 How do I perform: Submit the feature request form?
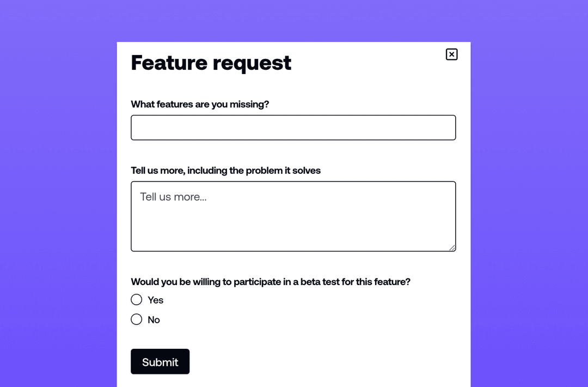coord(160,362)
